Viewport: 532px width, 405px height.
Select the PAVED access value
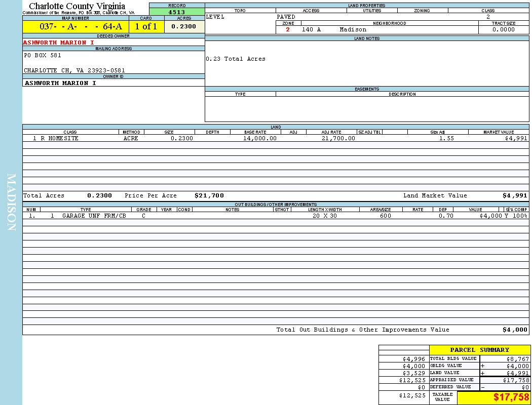coord(286,17)
